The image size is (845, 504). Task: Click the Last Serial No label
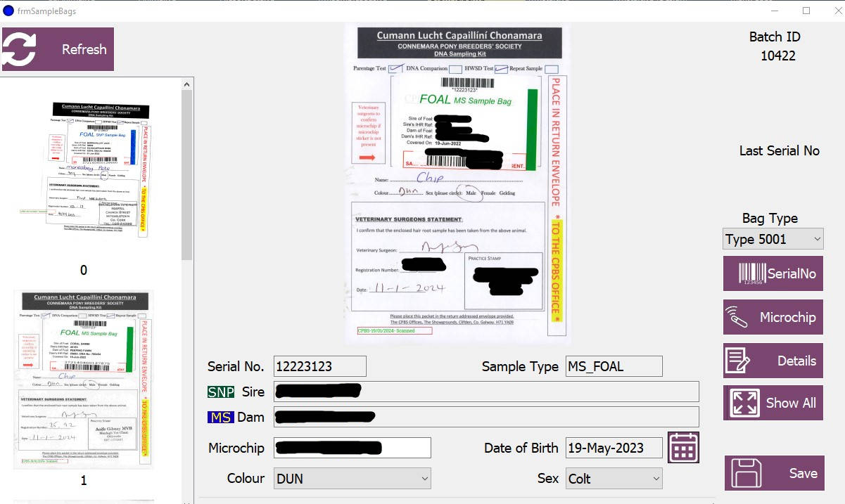780,150
